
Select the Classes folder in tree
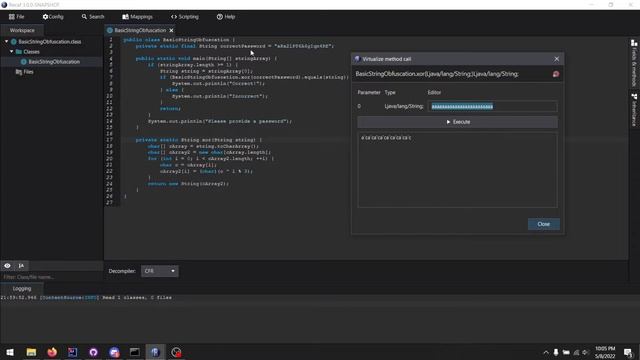click(x=31, y=52)
